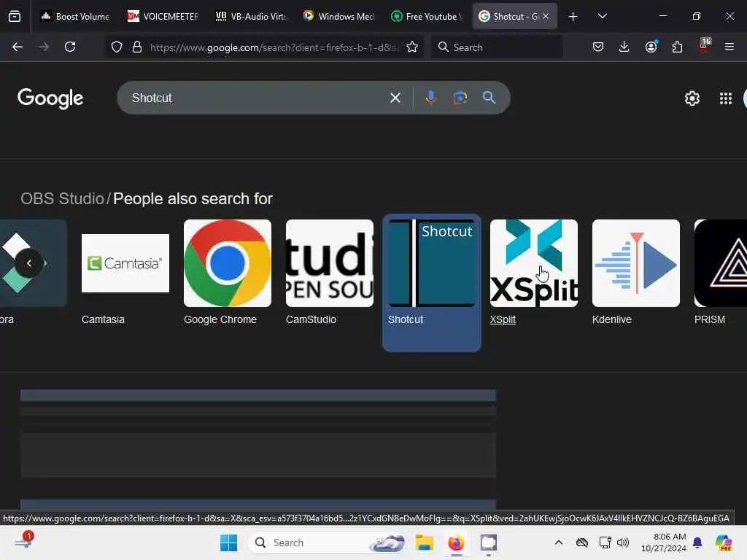
Task: Submit the Google search magnifier
Action: [x=489, y=98]
